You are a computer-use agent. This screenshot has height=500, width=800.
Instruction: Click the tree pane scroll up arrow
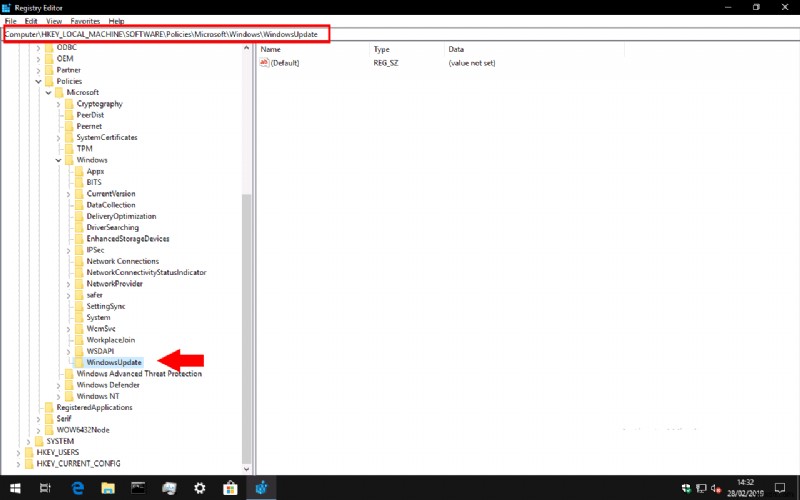point(247,48)
